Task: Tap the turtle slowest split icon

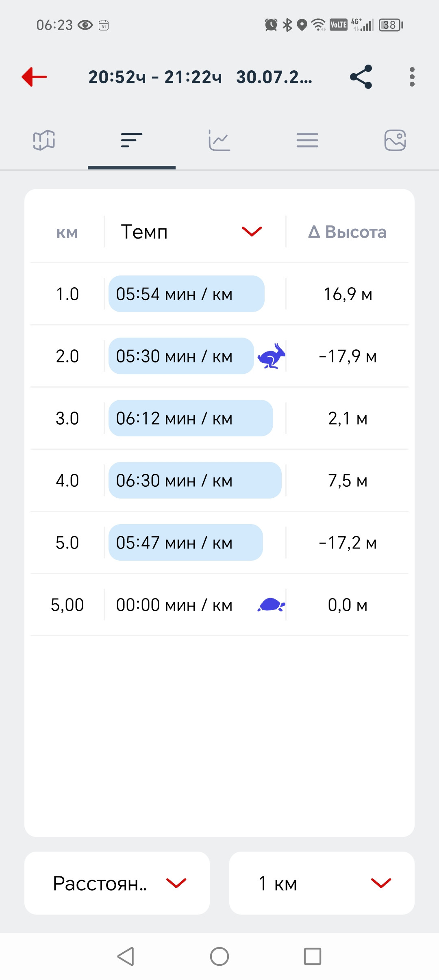Action: [271, 605]
